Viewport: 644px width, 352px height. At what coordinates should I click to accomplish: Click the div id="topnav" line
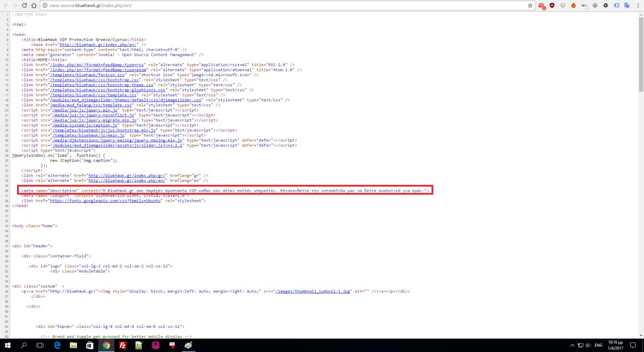tap(110, 326)
